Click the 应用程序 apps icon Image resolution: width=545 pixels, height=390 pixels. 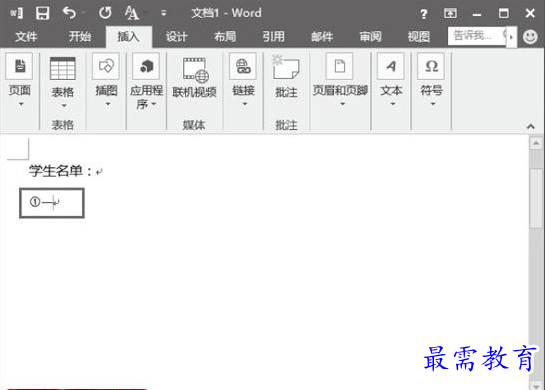point(146,66)
